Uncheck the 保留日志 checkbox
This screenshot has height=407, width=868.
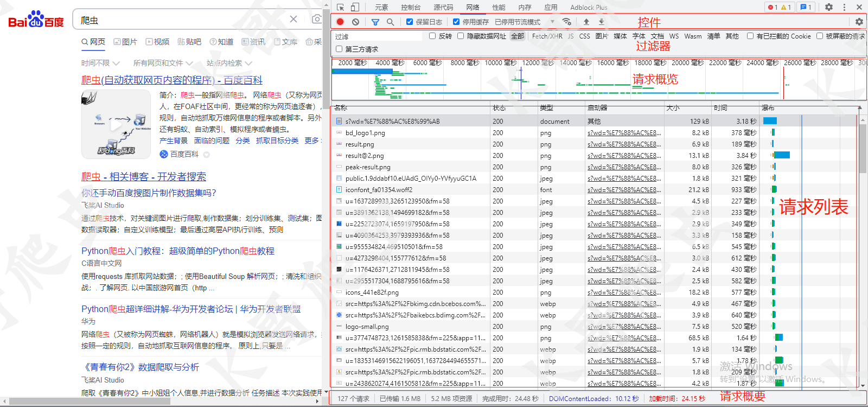[410, 22]
